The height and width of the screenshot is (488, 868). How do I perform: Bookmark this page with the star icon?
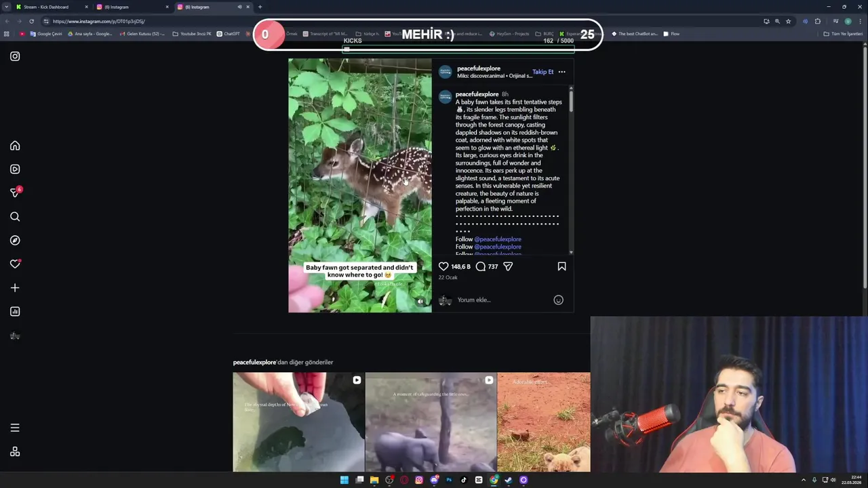(x=788, y=21)
